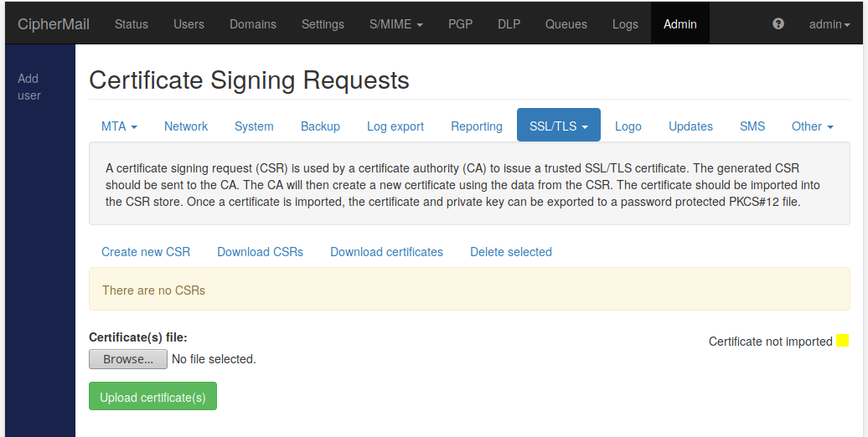Open the SSL/TLS tab dropdown
868x437 pixels.
point(559,126)
